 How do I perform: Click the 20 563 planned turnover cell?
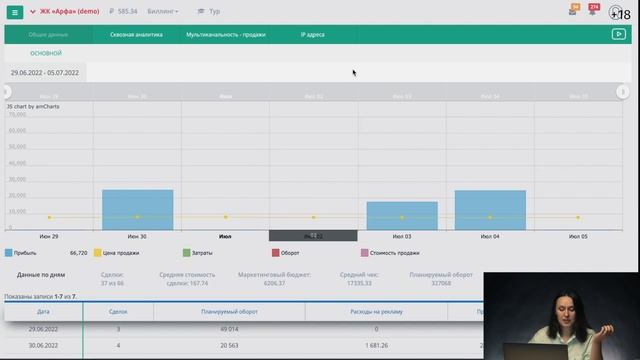pos(229,345)
